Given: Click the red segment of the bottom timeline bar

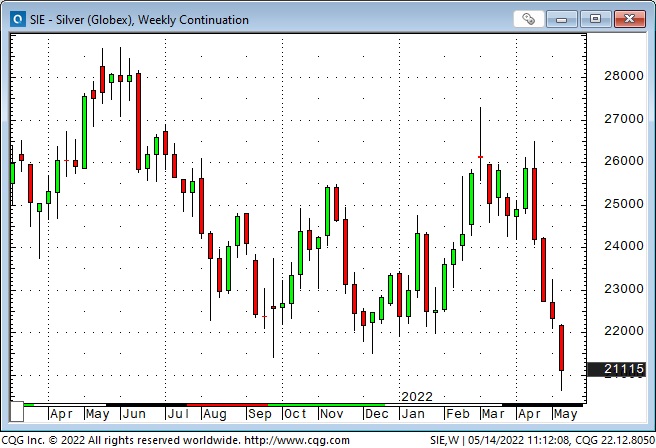Looking at the screenshot, I should (x=227, y=405).
